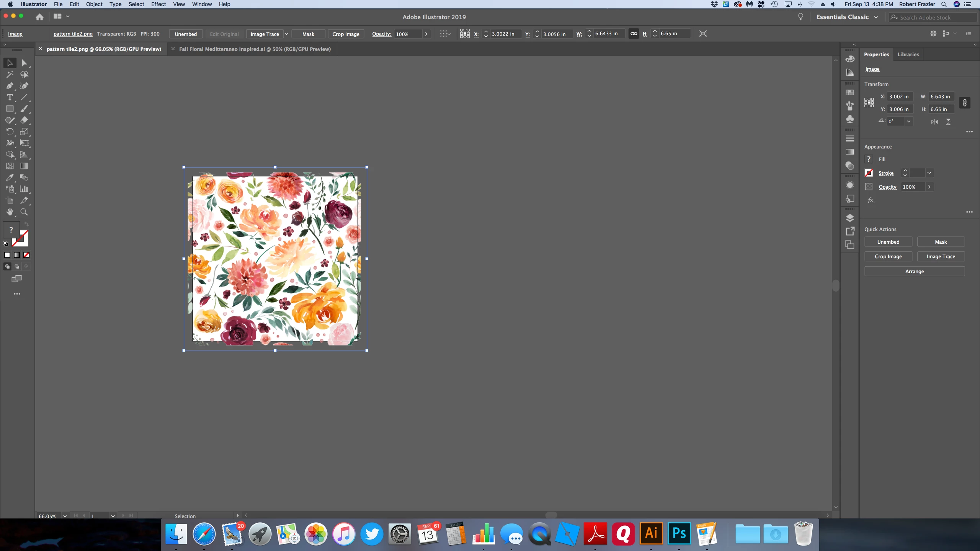Select the Pen tool

(x=10, y=86)
